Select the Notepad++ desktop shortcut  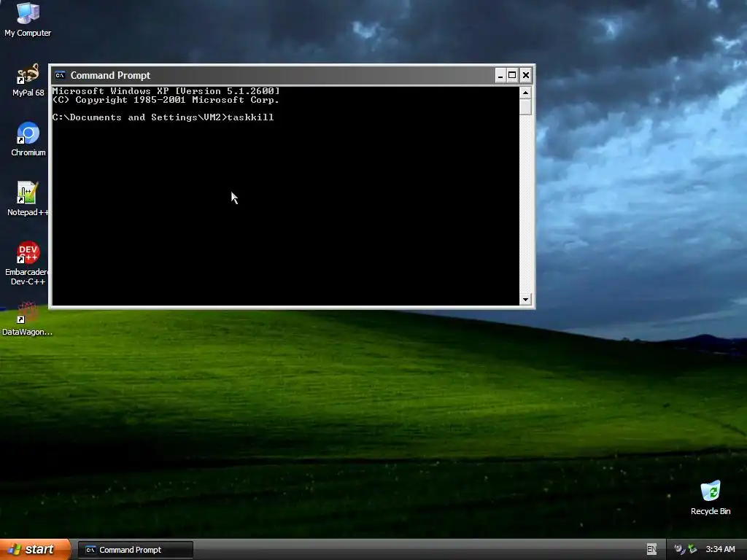click(28, 199)
